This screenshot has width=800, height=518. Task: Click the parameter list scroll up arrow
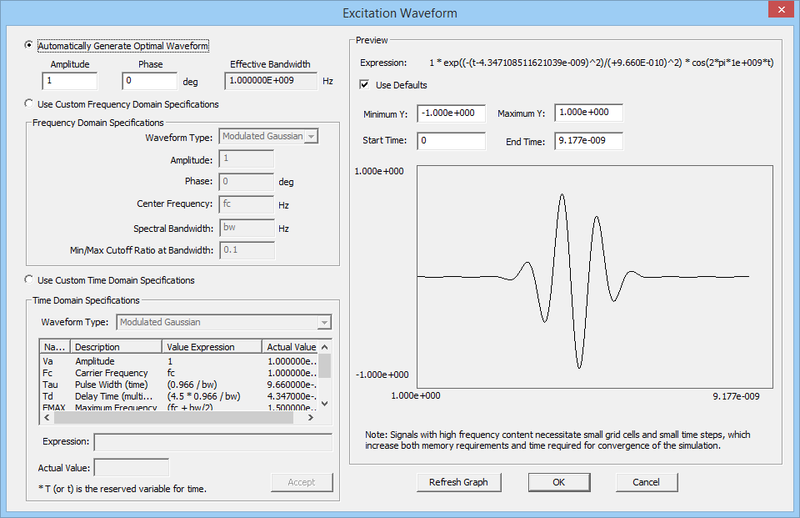tap(325, 347)
